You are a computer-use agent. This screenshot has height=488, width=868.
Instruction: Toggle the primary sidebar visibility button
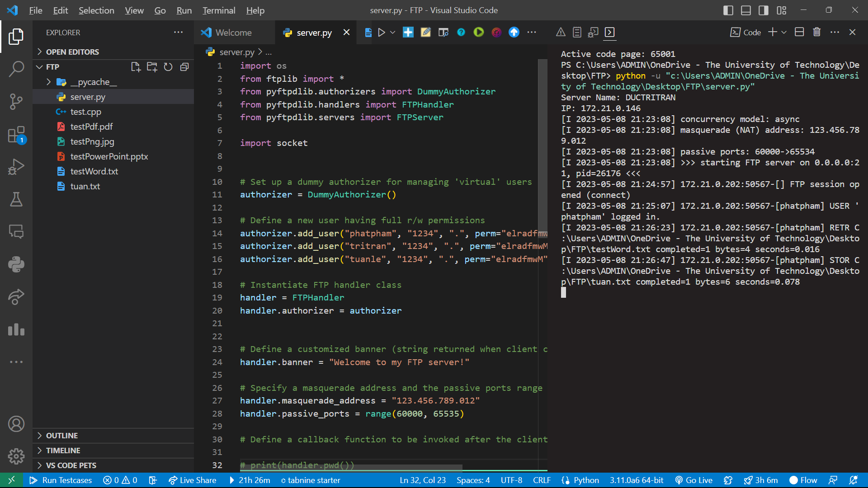pos(728,10)
